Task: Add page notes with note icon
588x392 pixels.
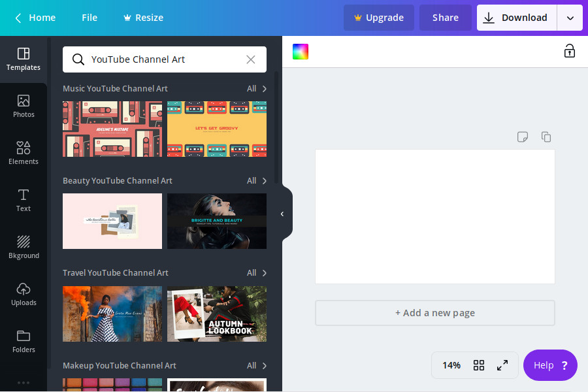Action: tap(522, 137)
